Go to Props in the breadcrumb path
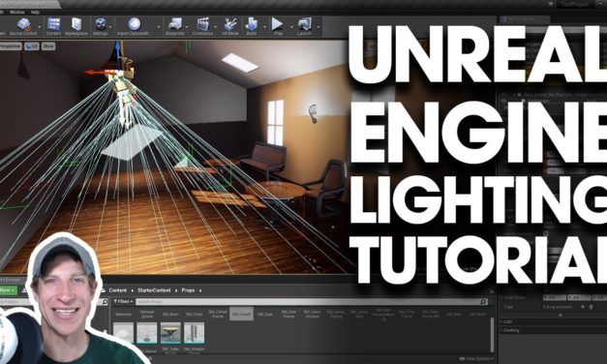 point(188,290)
